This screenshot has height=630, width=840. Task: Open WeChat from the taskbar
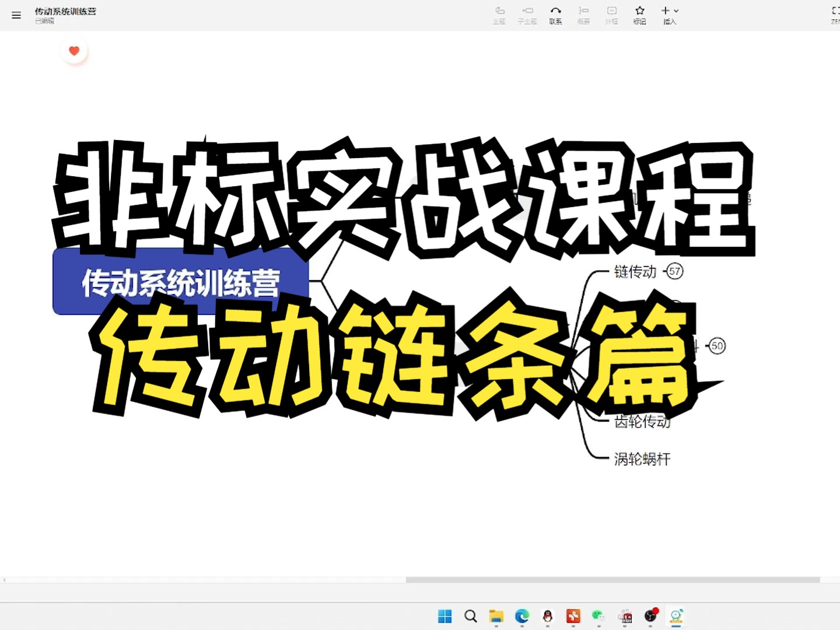[x=598, y=617]
